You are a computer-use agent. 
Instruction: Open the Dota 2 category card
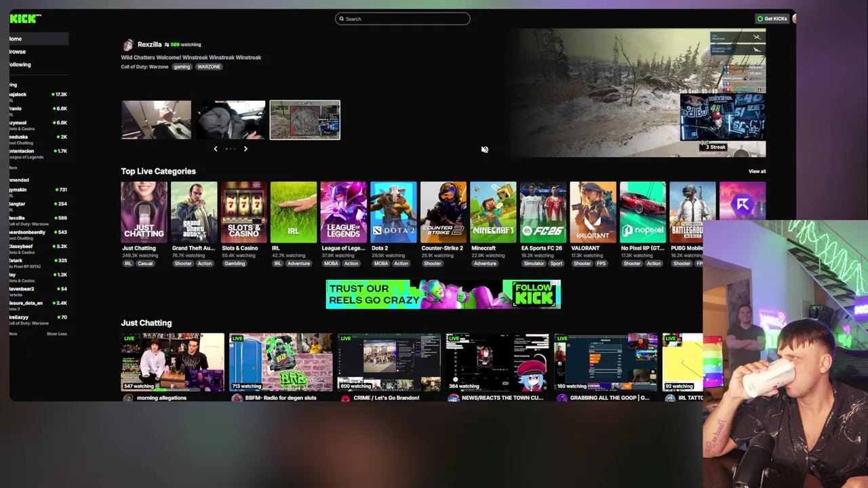393,212
